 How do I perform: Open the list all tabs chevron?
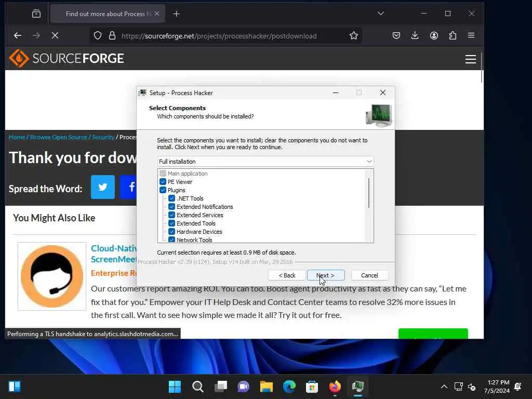coord(381,14)
